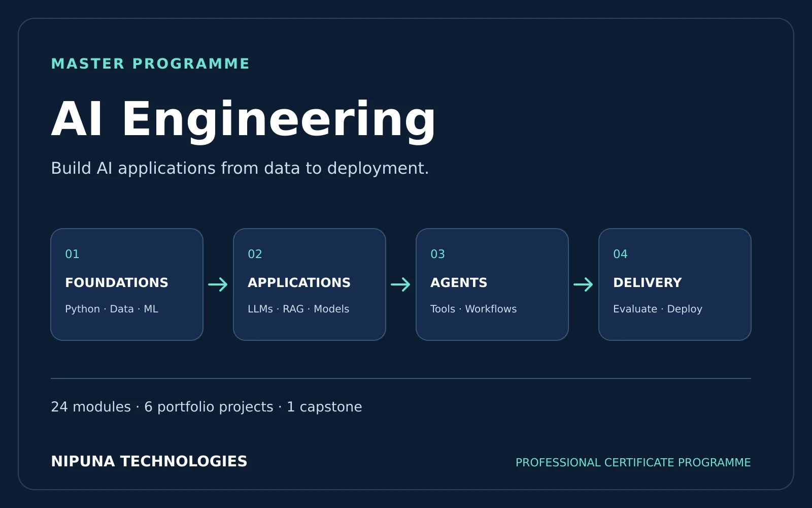This screenshot has height=508, width=812.
Task: Click the step number 03
Action: click(x=437, y=254)
